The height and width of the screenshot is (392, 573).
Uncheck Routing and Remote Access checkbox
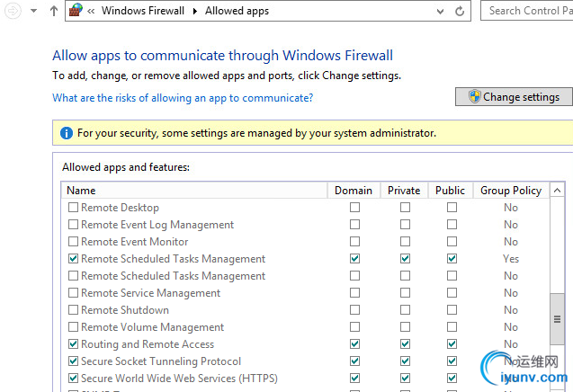[73, 344]
